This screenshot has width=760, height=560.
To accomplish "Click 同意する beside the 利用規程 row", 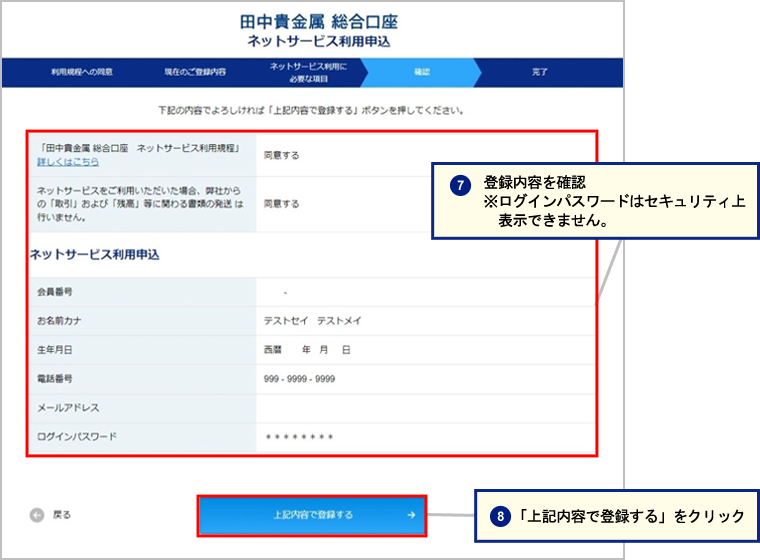I will coord(281,156).
